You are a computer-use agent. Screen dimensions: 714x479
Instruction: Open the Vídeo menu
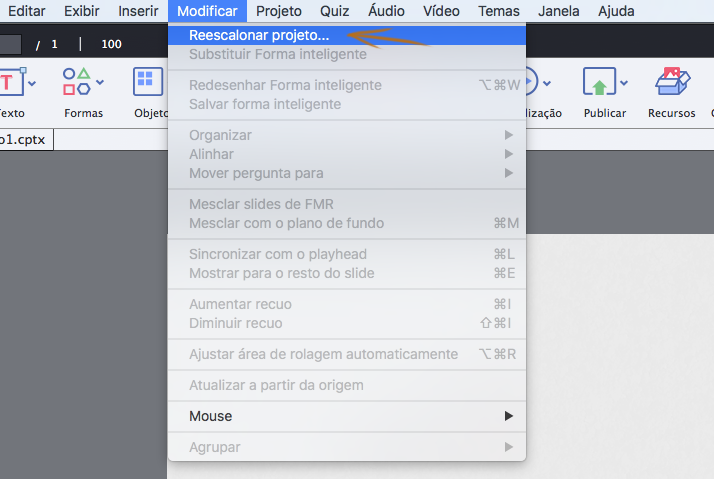pyautogui.click(x=441, y=11)
